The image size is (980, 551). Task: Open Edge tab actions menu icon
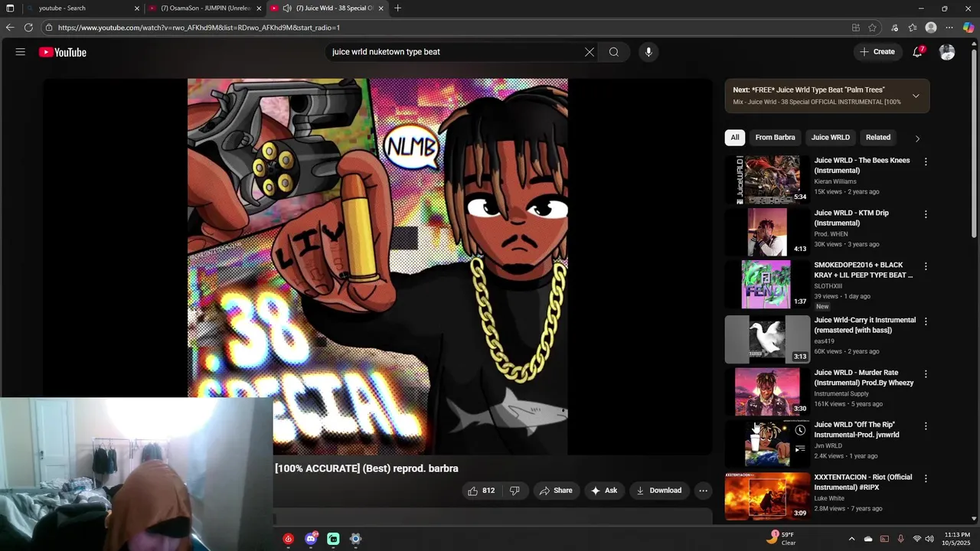tap(10, 8)
